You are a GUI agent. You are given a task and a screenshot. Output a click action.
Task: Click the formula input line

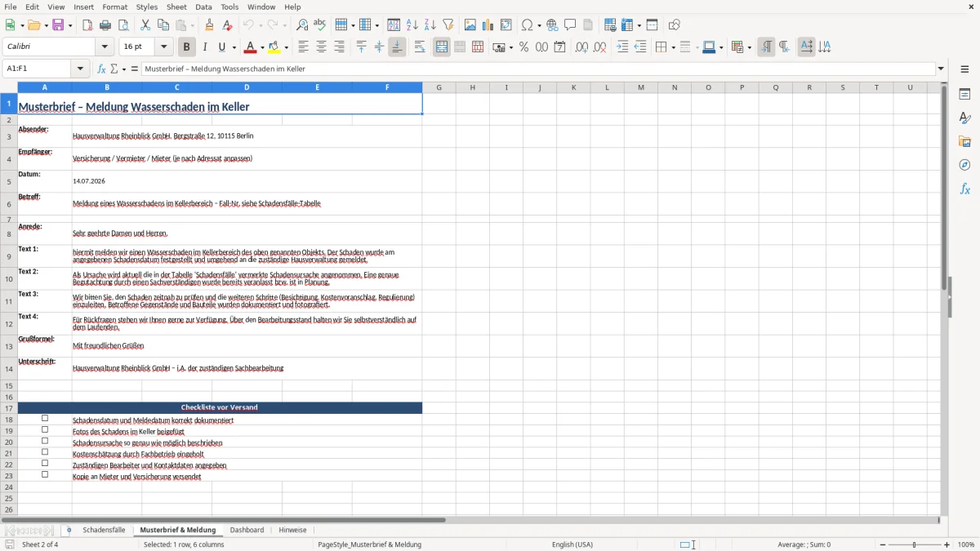point(538,69)
